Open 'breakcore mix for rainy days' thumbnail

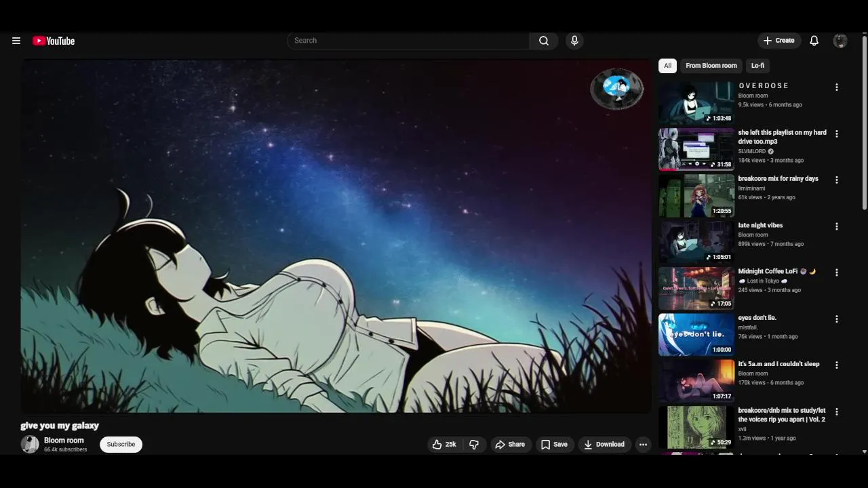click(696, 195)
